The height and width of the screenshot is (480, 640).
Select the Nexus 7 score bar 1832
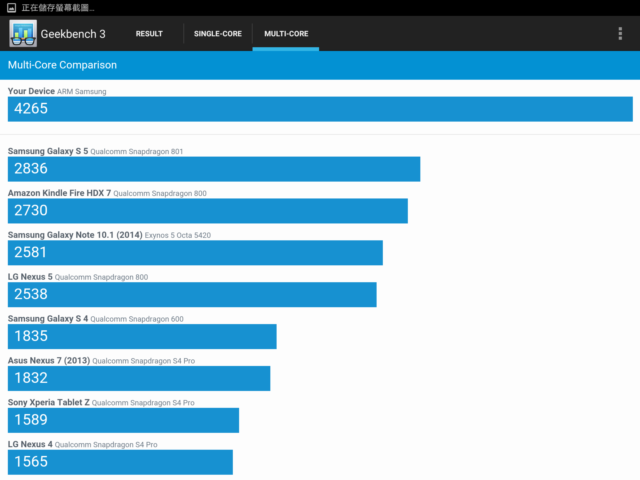pos(139,378)
